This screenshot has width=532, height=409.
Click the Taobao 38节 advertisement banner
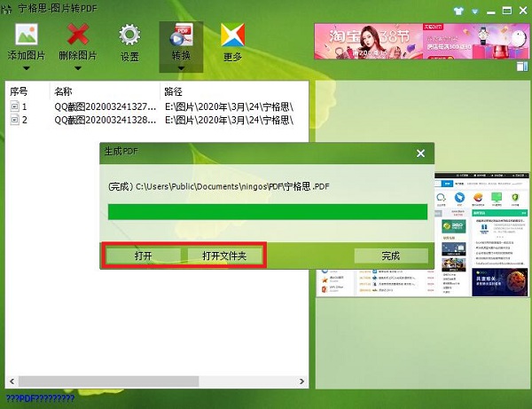coord(416,41)
